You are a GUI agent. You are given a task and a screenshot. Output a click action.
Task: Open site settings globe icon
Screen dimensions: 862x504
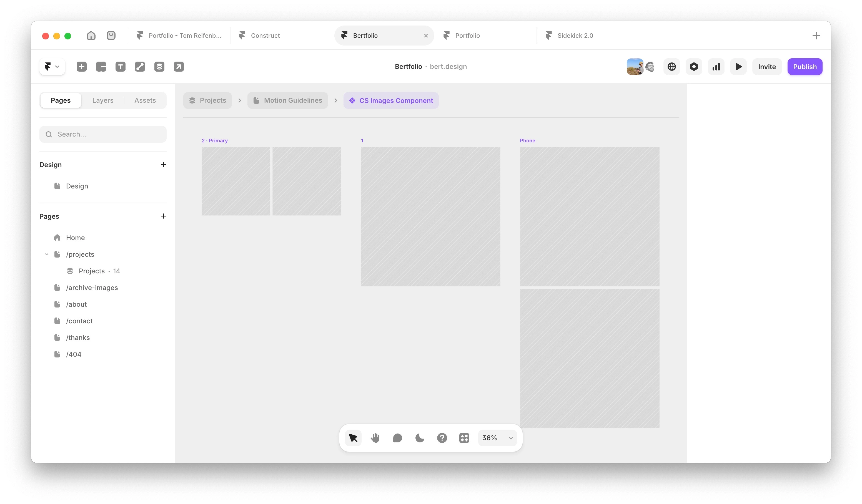(671, 67)
